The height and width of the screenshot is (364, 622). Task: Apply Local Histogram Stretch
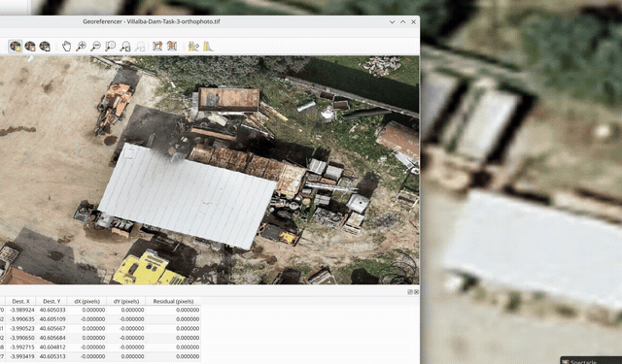tap(208, 47)
